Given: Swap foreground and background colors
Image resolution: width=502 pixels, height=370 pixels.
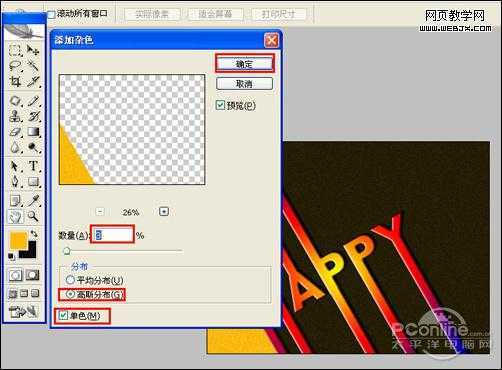Looking at the screenshot, I should (x=34, y=233).
